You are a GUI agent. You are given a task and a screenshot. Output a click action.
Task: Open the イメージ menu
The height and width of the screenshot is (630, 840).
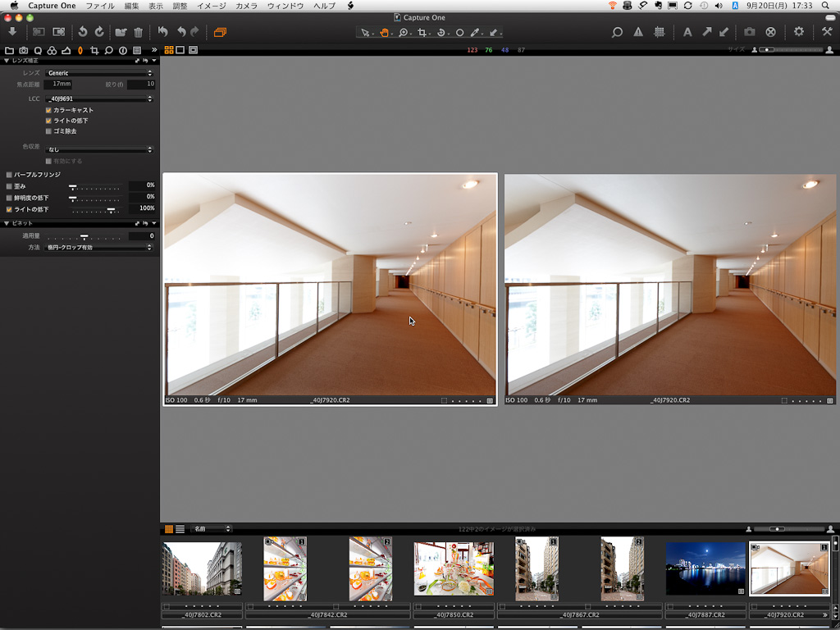[x=211, y=6]
